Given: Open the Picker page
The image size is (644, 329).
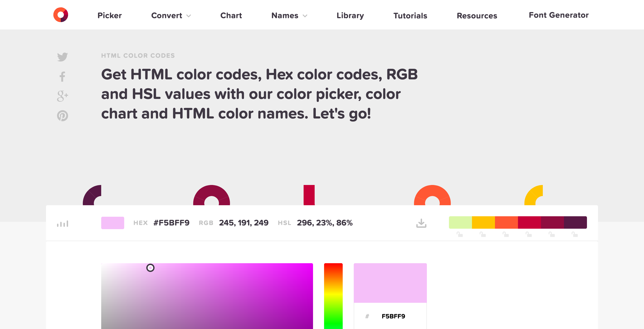Looking at the screenshot, I should point(109,15).
